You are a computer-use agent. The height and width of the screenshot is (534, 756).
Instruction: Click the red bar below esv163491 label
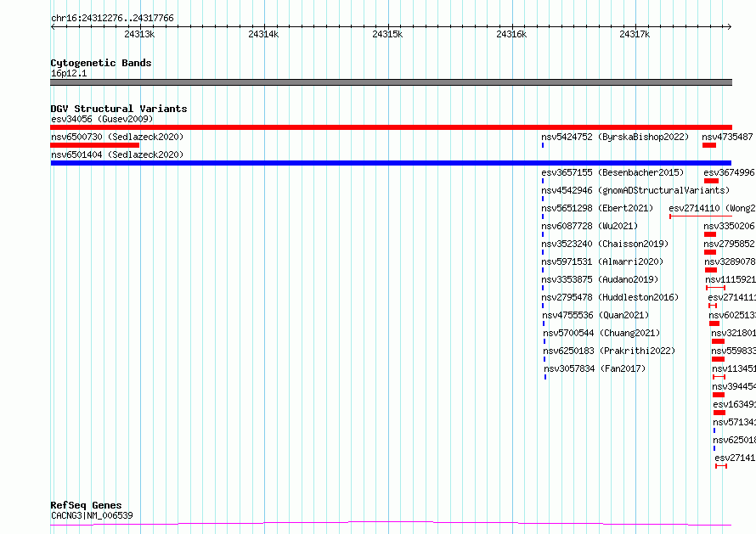pyautogui.click(x=719, y=413)
